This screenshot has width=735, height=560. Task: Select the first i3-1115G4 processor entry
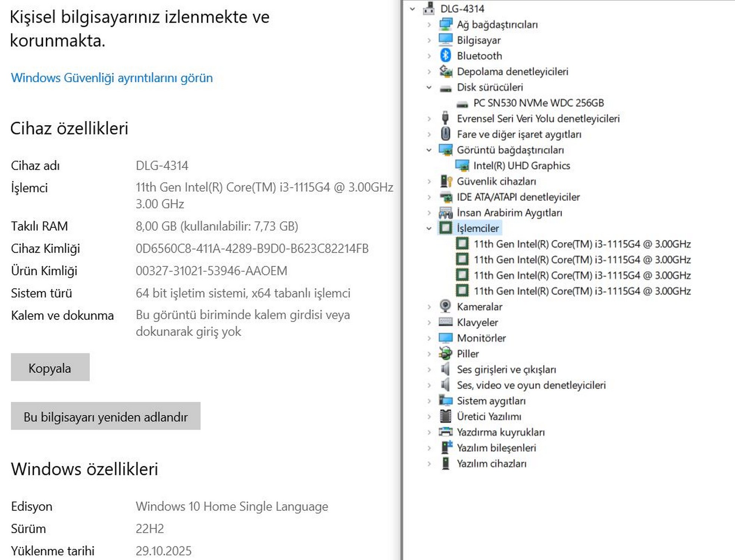point(582,244)
